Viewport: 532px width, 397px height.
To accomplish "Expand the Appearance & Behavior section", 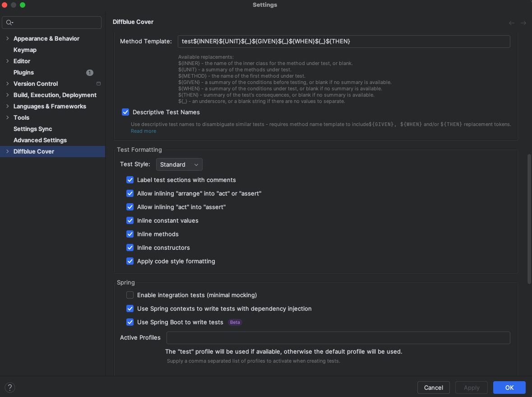I will [7, 38].
